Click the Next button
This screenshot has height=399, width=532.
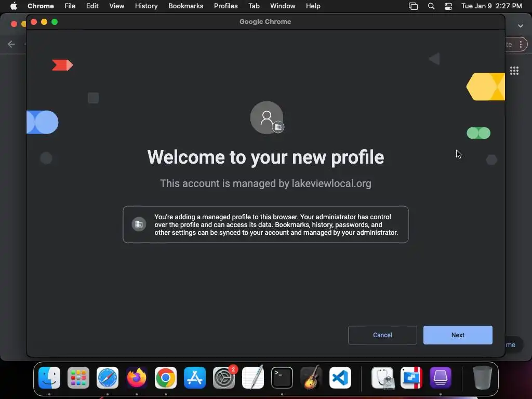[458, 335]
